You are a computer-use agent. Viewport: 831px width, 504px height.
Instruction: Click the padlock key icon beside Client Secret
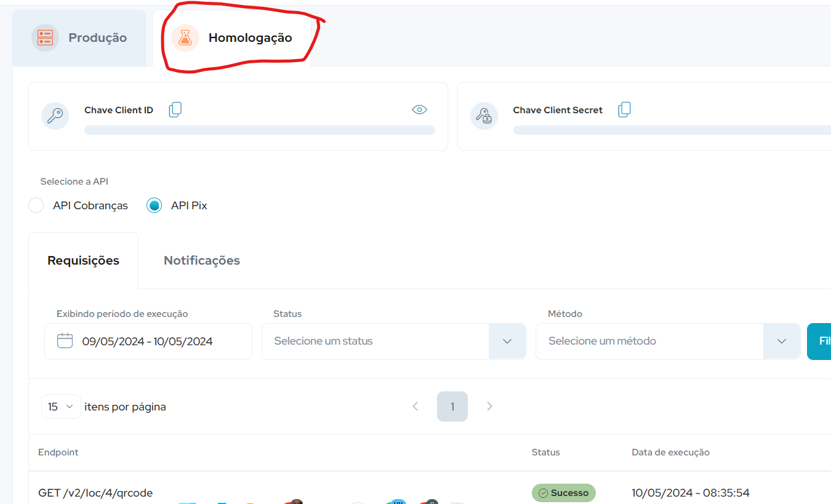[x=484, y=116]
